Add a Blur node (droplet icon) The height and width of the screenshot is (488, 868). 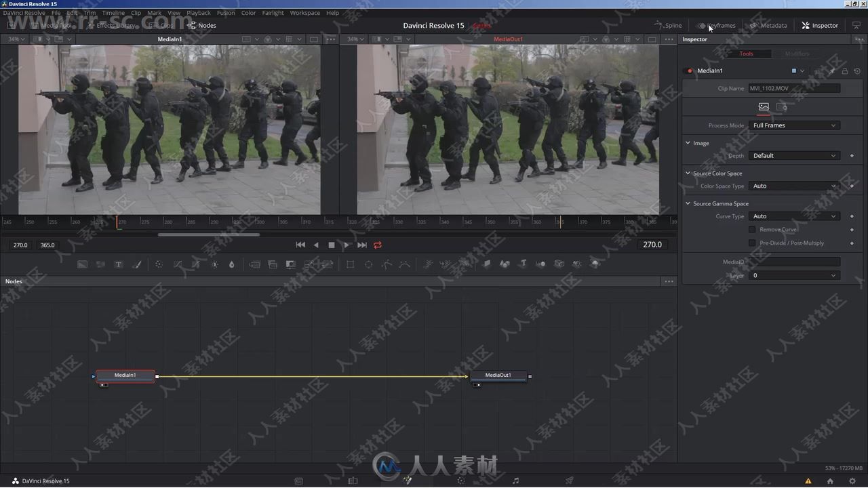[232, 264]
